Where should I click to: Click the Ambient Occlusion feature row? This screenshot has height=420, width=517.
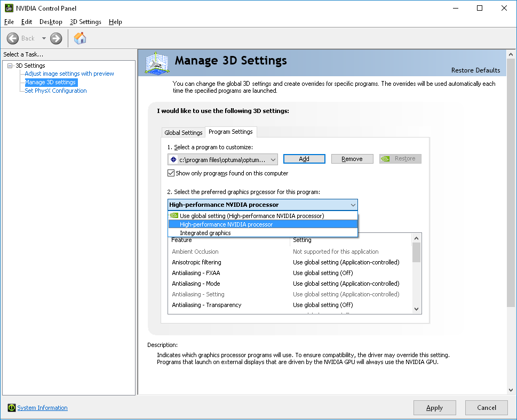click(290, 252)
